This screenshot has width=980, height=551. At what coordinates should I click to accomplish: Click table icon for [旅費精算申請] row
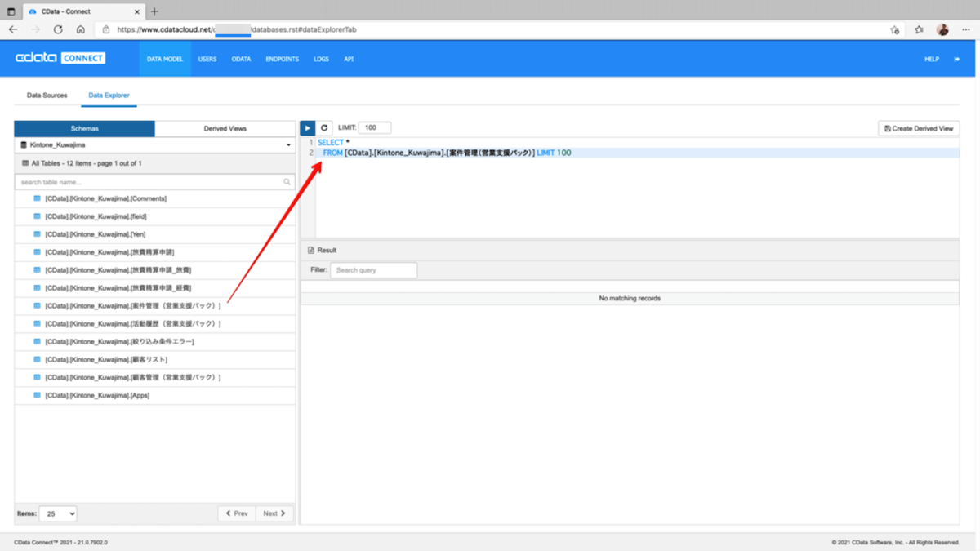pos(37,252)
